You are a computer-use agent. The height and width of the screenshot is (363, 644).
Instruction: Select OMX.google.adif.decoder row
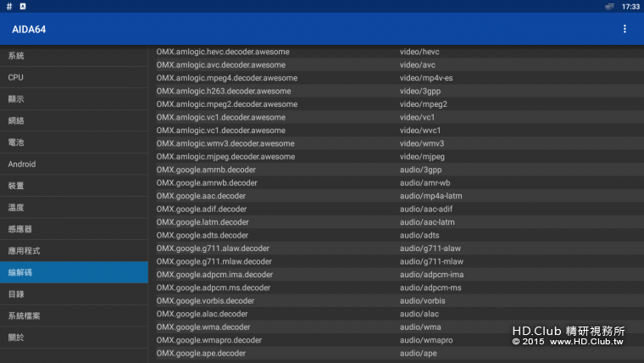(400, 209)
